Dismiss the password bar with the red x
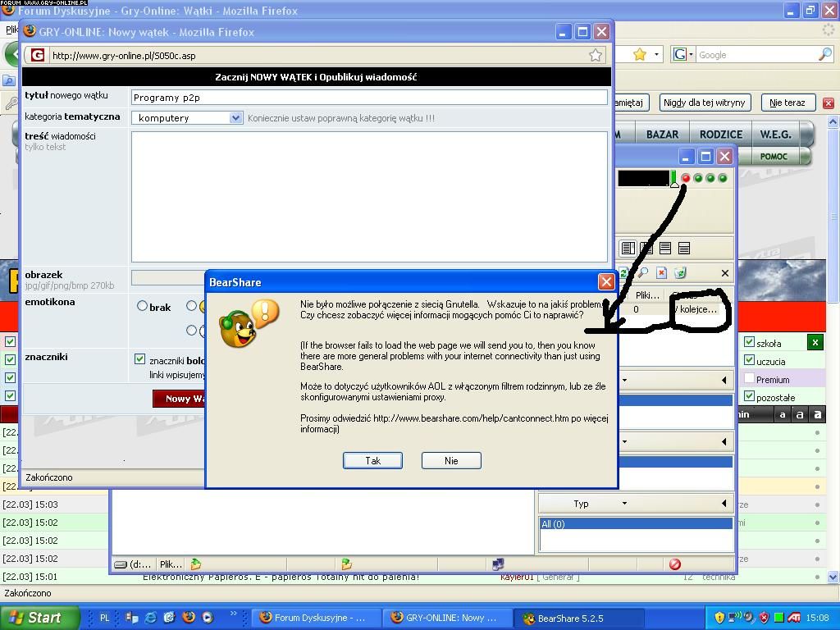 [x=829, y=103]
